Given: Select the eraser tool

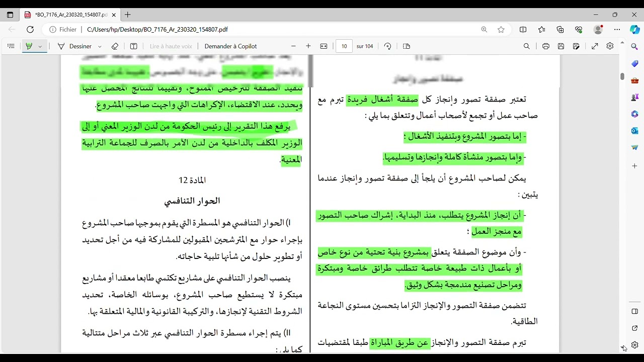Looking at the screenshot, I should [115, 46].
